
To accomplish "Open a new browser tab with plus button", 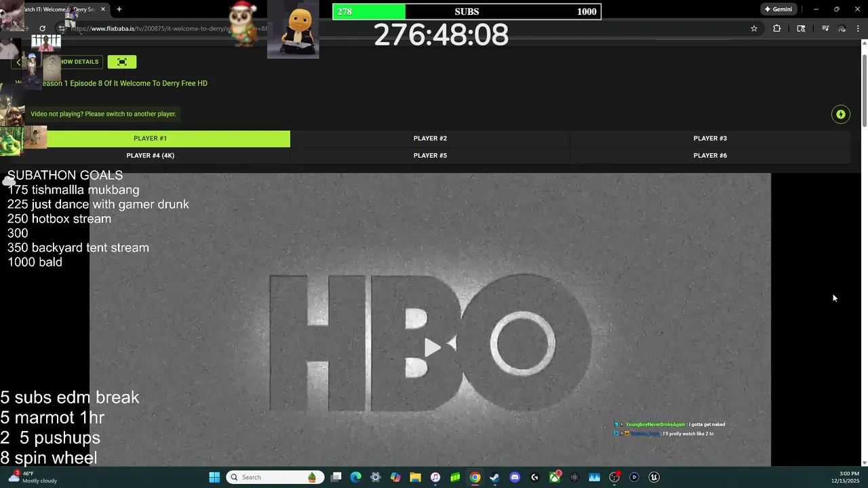I will 119,9.
